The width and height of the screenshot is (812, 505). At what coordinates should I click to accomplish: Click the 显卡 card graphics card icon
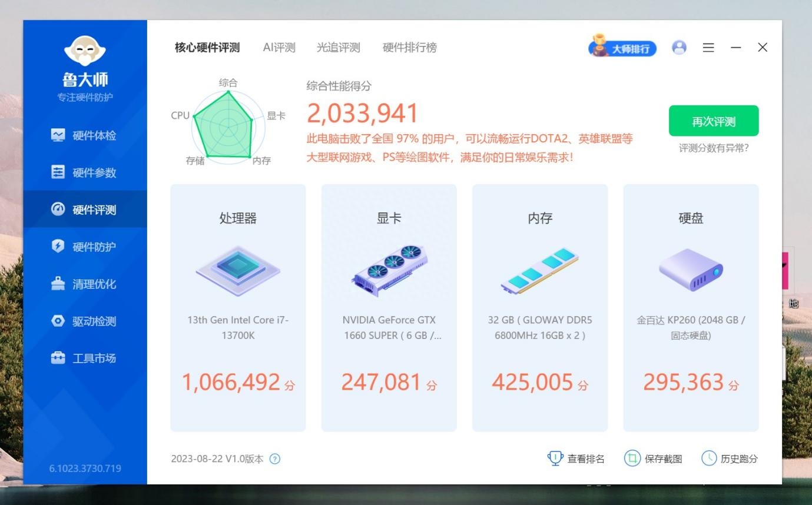pos(389,271)
